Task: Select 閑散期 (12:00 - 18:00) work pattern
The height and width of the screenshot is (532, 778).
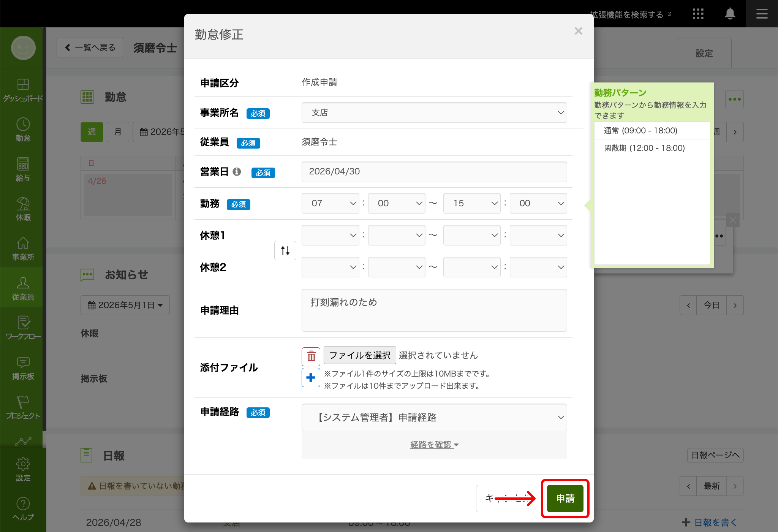Action: (652, 148)
